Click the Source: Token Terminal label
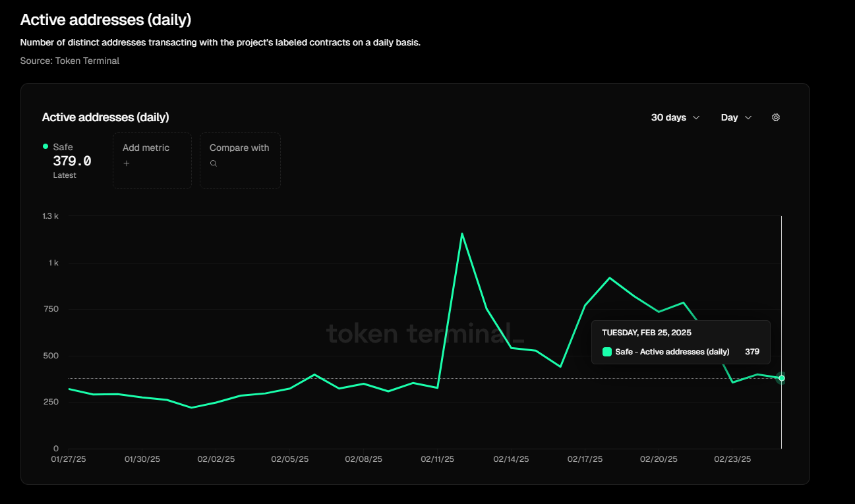This screenshot has height=504, width=855. point(69,61)
